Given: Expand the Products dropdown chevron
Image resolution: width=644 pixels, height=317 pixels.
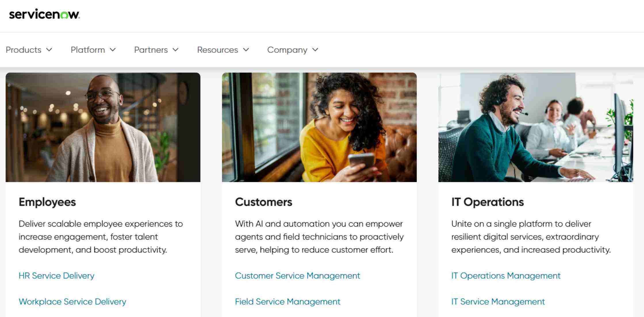Looking at the screenshot, I should pyautogui.click(x=49, y=50).
